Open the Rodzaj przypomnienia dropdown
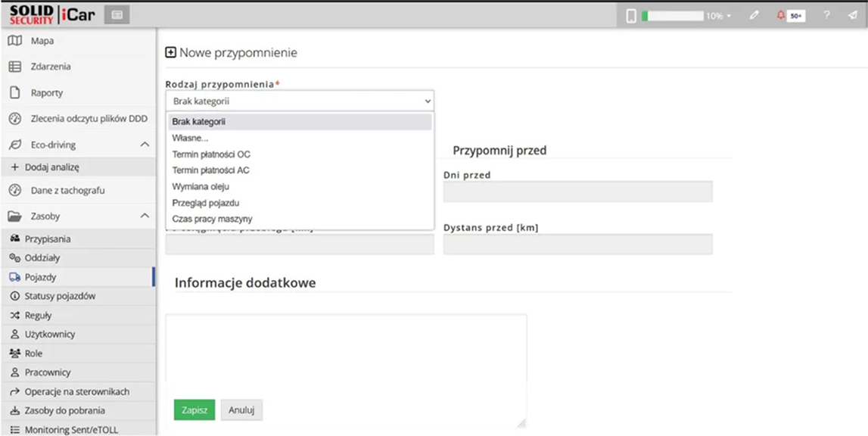868x436 pixels. click(x=300, y=101)
